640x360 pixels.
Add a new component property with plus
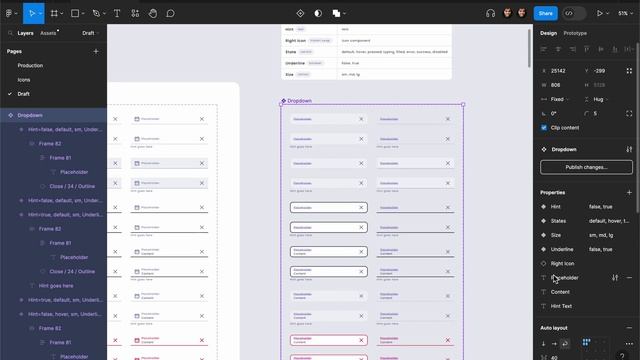pos(629,192)
